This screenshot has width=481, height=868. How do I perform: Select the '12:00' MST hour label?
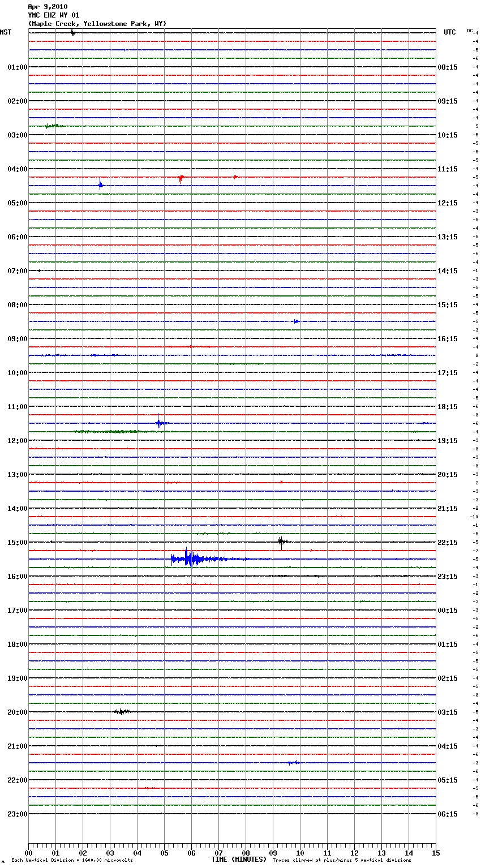click(18, 441)
